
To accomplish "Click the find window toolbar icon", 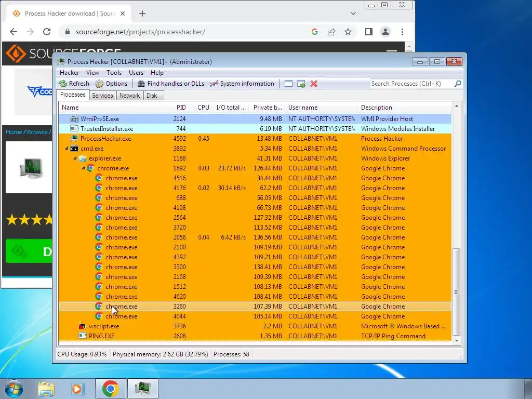I will [x=288, y=84].
